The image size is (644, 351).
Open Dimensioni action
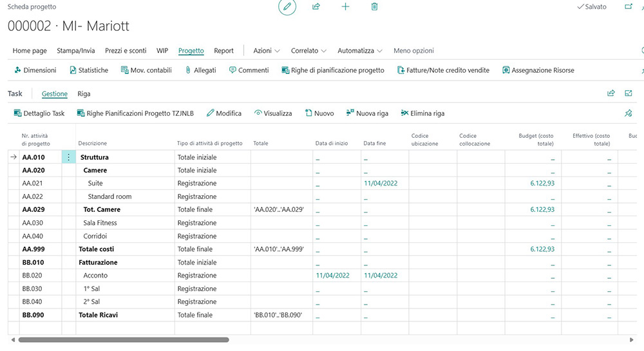pos(35,70)
